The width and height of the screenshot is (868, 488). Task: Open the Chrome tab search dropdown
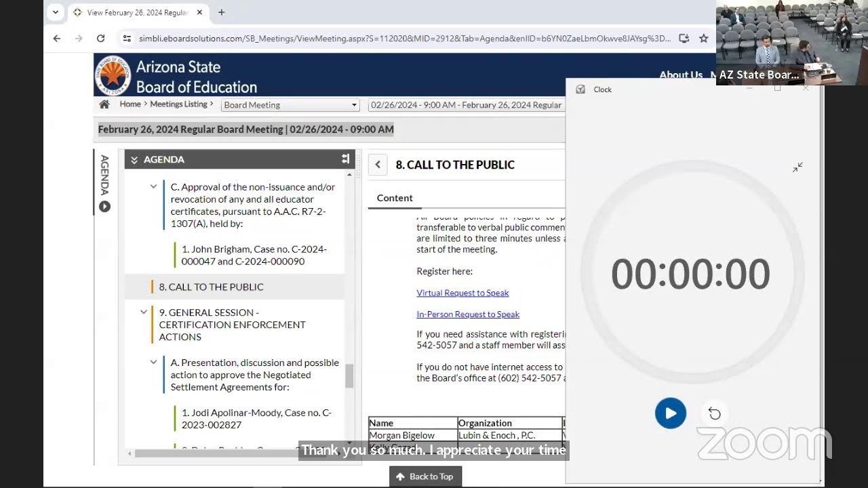coord(56,12)
